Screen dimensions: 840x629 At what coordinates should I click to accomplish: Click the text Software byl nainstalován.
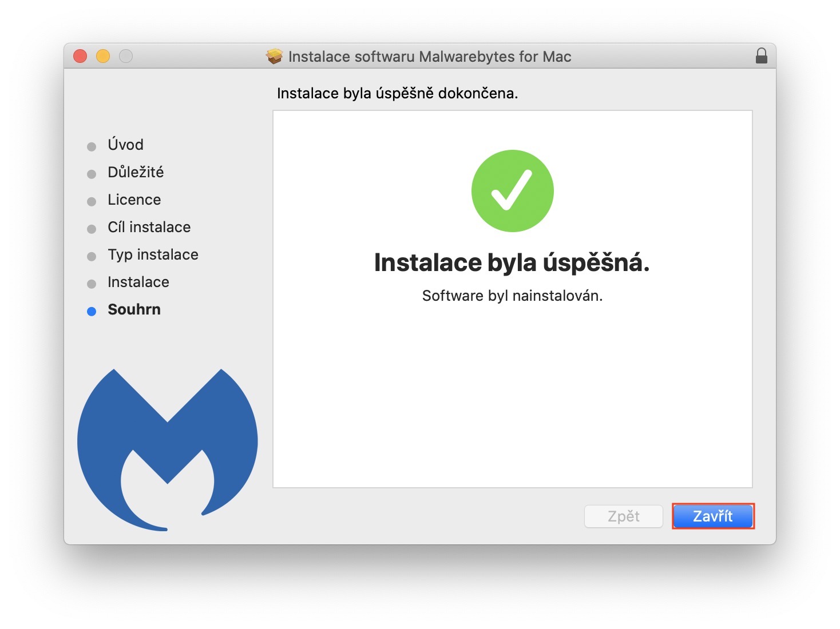[x=513, y=296]
